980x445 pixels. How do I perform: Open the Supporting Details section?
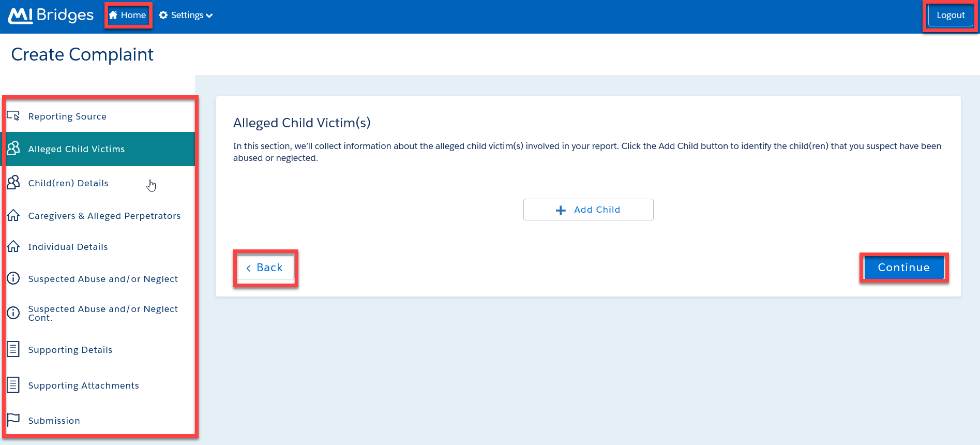(x=70, y=350)
